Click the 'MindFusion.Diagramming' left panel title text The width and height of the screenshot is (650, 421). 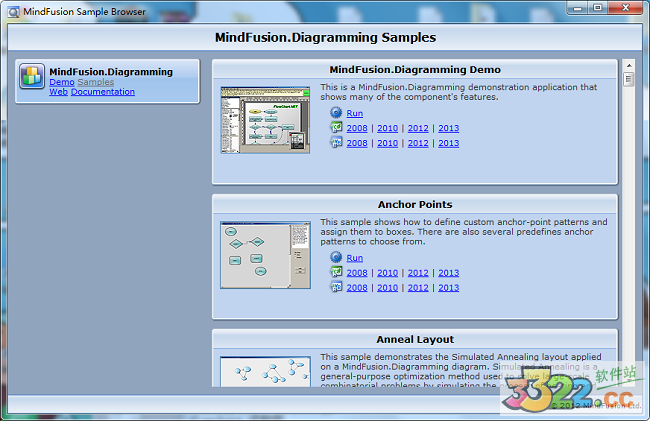tap(111, 72)
